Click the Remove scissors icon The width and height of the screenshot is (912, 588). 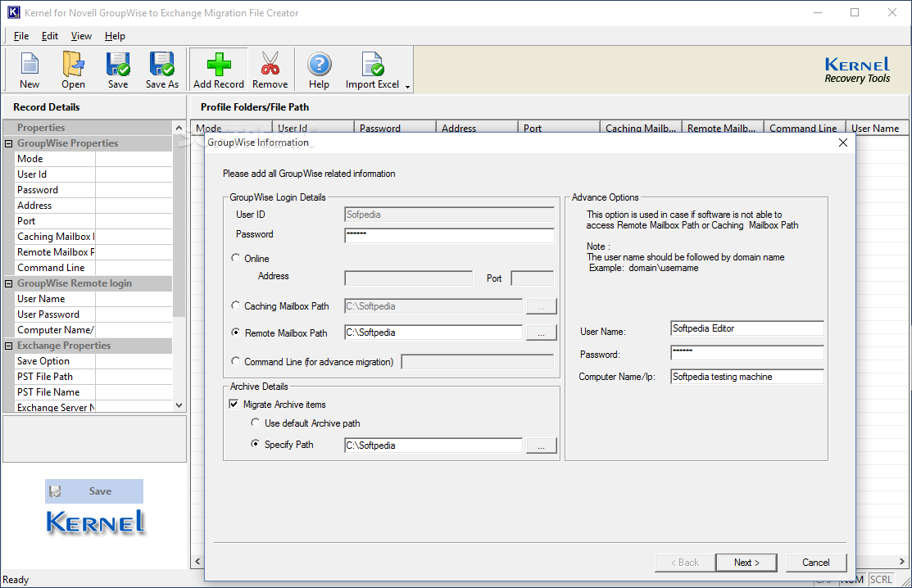pyautogui.click(x=270, y=64)
